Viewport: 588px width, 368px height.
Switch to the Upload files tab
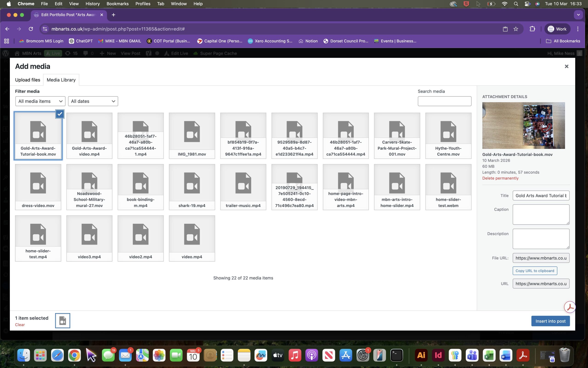click(x=28, y=80)
